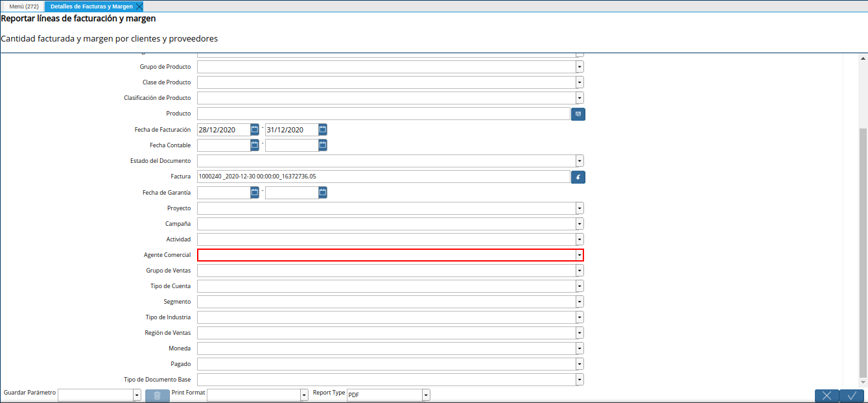Open the Guardar Parámetro dropdown arrow

[x=137, y=395]
